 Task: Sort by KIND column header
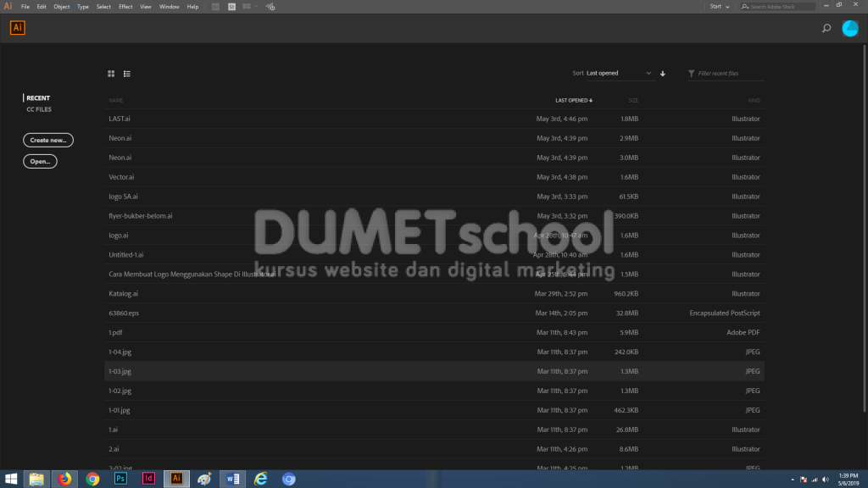tap(754, 101)
